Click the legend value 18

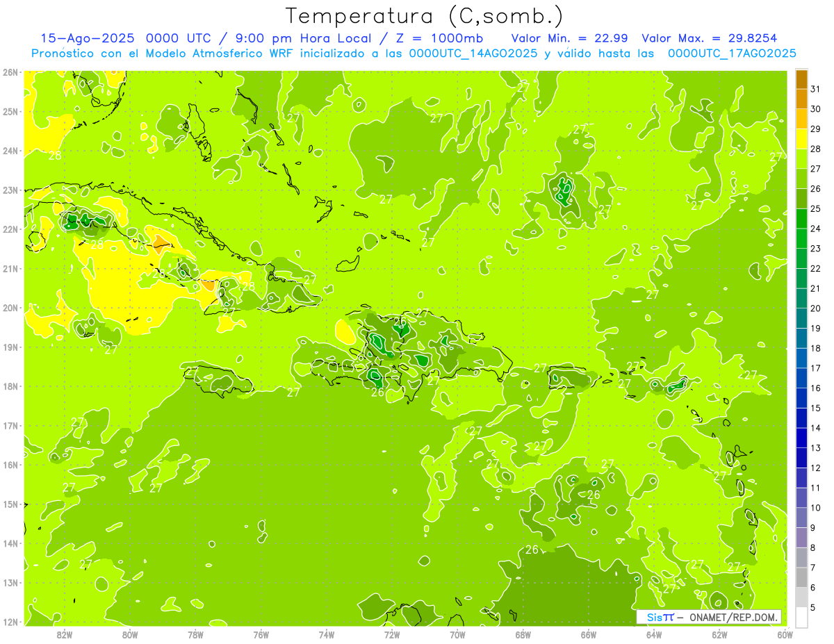pos(816,348)
